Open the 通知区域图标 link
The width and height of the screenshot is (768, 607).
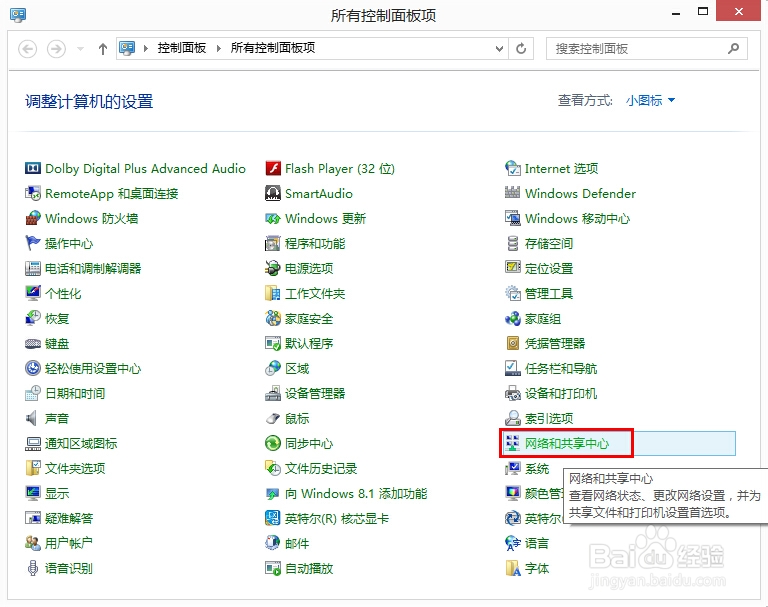(81, 443)
